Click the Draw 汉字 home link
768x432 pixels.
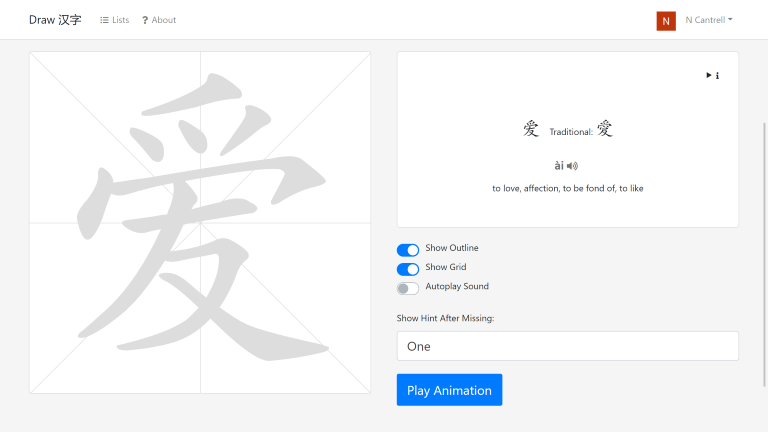pyautogui.click(x=55, y=20)
